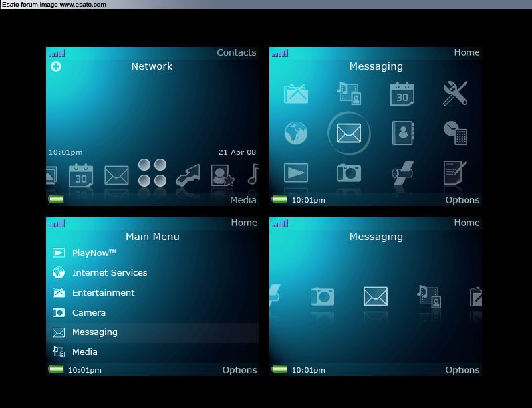The height and width of the screenshot is (408, 532).
Task: Select the highlighted envelope icon in the grid menu
Action: click(349, 133)
